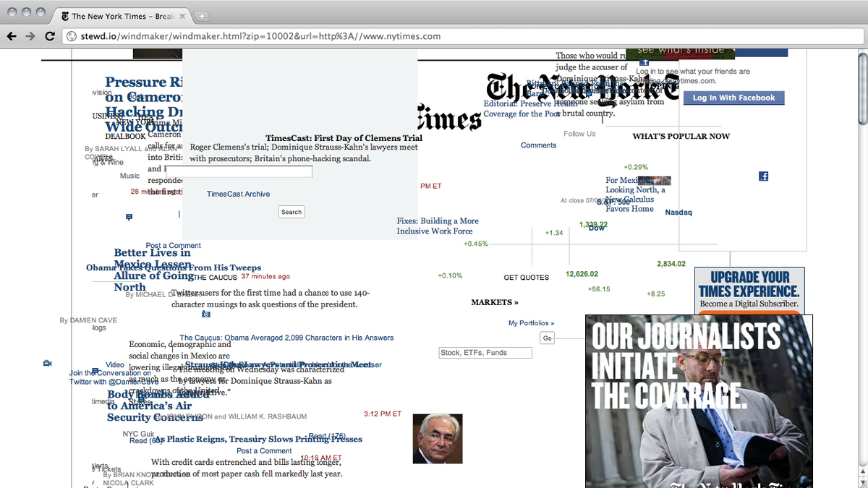Image resolution: width=868 pixels, height=488 pixels.
Task: Click the standalone Facebook icon below What's Popular Now
Action: 763,176
